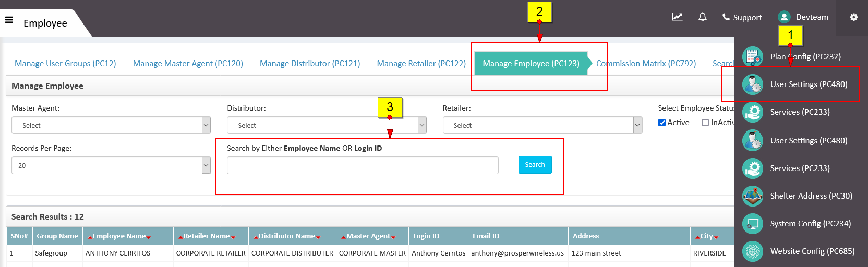Screen dimensions: 868x267
Task: Check the InActive employee status box
Action: click(705, 123)
